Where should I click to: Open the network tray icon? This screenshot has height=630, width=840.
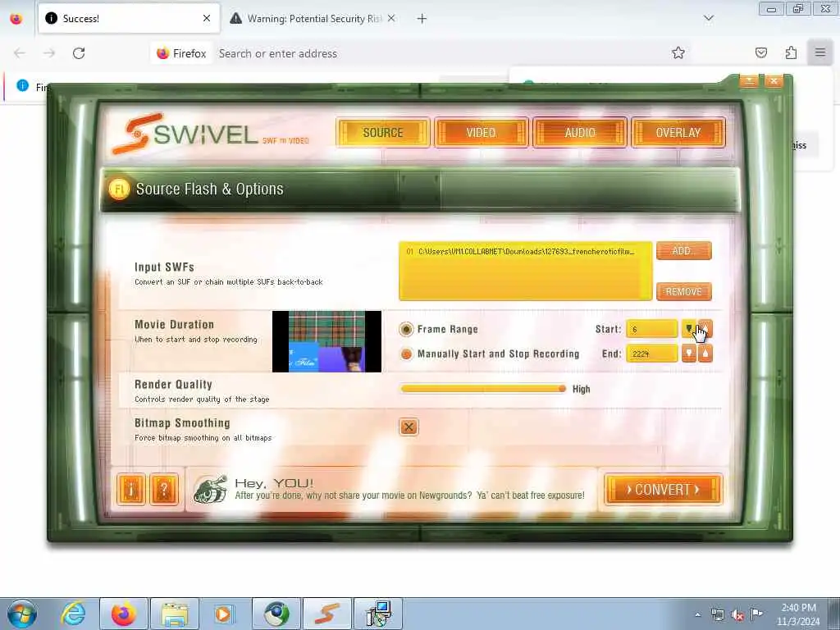pos(718,615)
